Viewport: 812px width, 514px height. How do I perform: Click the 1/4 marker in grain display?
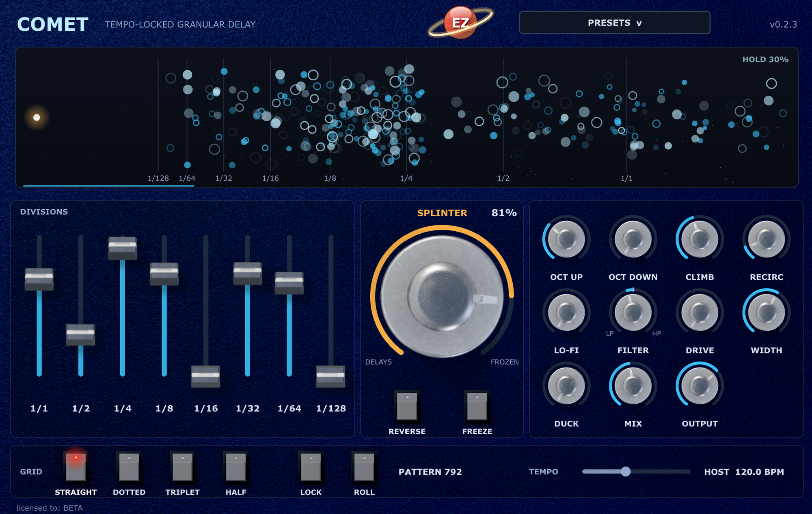406,178
